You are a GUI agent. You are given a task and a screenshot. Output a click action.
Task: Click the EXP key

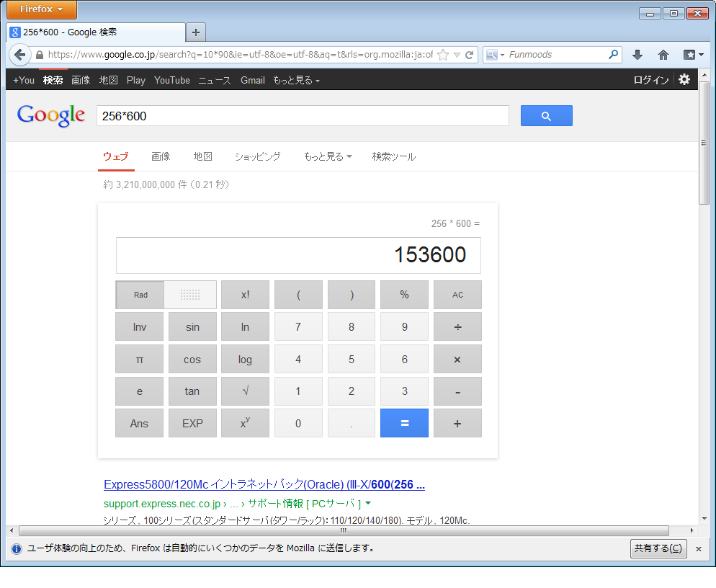tap(192, 423)
